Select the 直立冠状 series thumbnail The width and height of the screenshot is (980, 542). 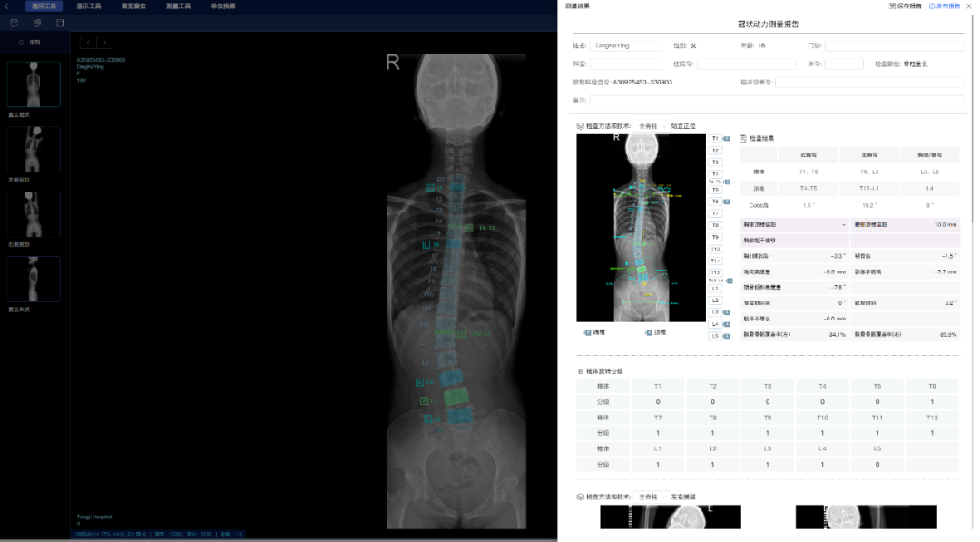click(34, 84)
